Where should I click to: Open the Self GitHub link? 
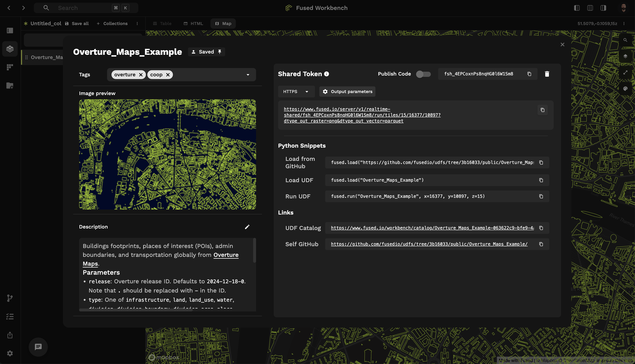pos(429,244)
